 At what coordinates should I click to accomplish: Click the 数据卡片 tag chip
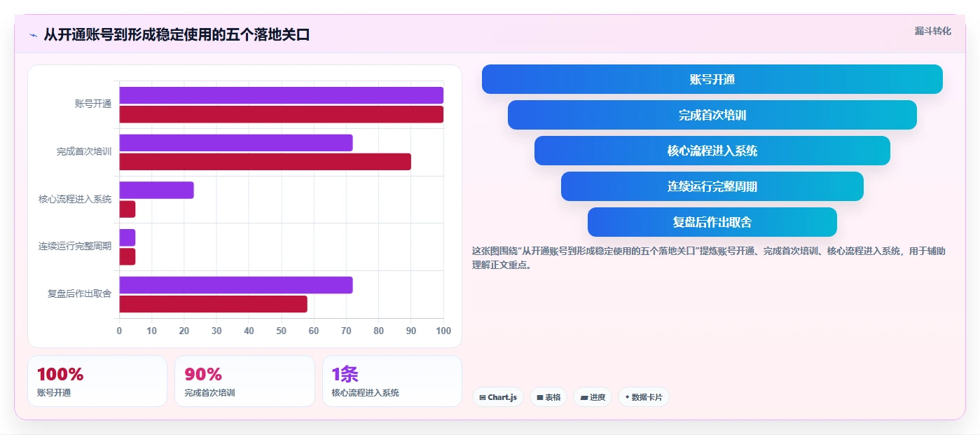point(643,397)
